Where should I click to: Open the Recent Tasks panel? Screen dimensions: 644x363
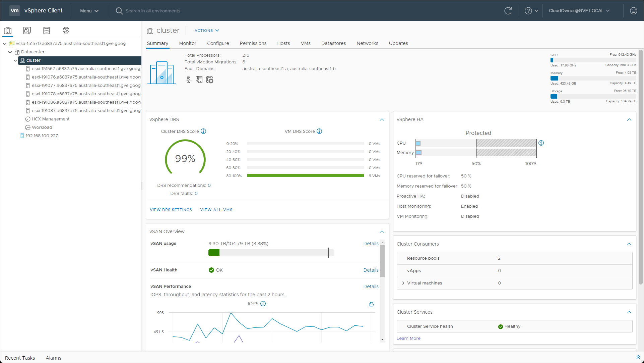click(20, 358)
